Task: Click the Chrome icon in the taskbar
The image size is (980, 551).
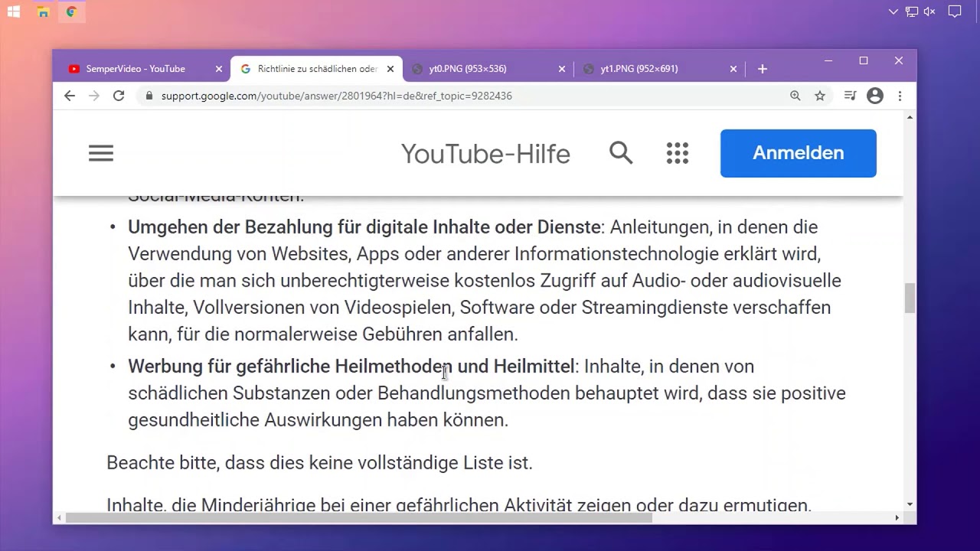Action: tap(71, 11)
